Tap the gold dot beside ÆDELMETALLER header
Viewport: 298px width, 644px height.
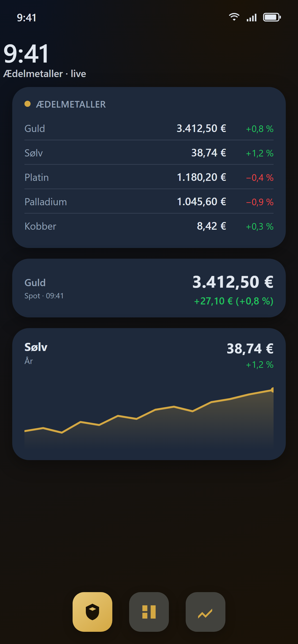pyautogui.click(x=28, y=104)
